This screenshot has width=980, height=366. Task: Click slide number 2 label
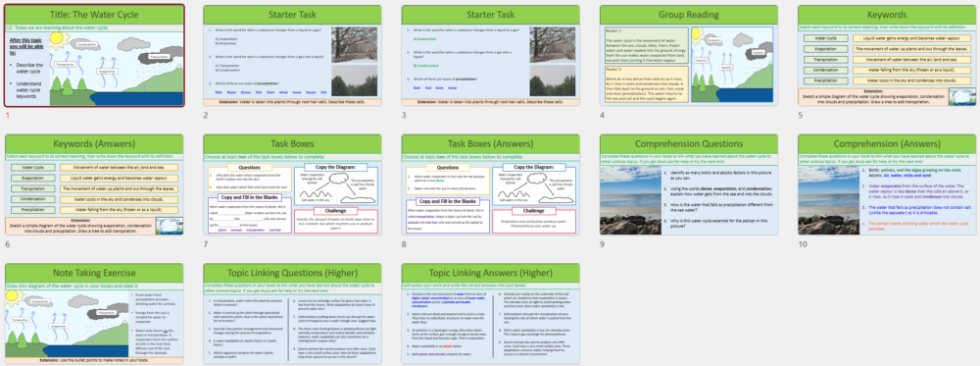(x=206, y=115)
